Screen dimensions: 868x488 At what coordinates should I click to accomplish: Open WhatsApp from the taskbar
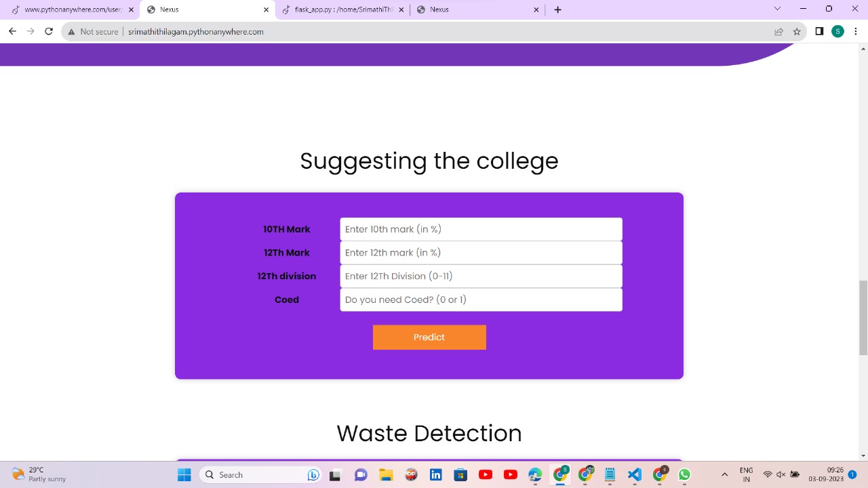point(684,474)
